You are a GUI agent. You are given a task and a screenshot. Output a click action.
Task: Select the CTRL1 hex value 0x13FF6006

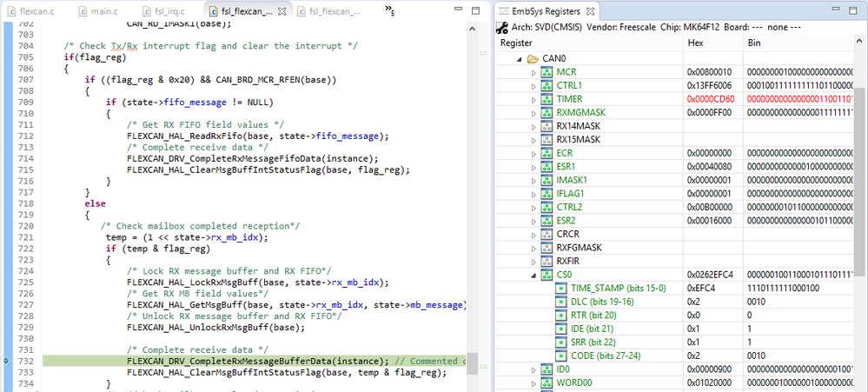[709, 86]
